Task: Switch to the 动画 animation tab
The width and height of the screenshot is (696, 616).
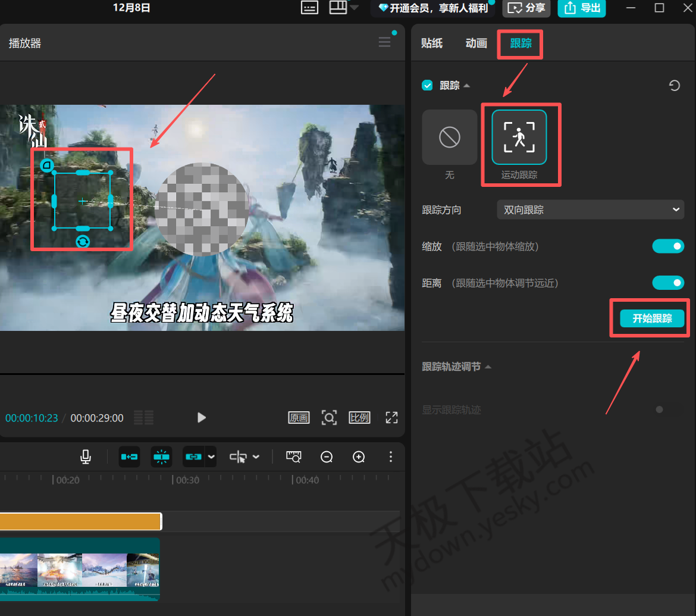Action: click(x=476, y=43)
